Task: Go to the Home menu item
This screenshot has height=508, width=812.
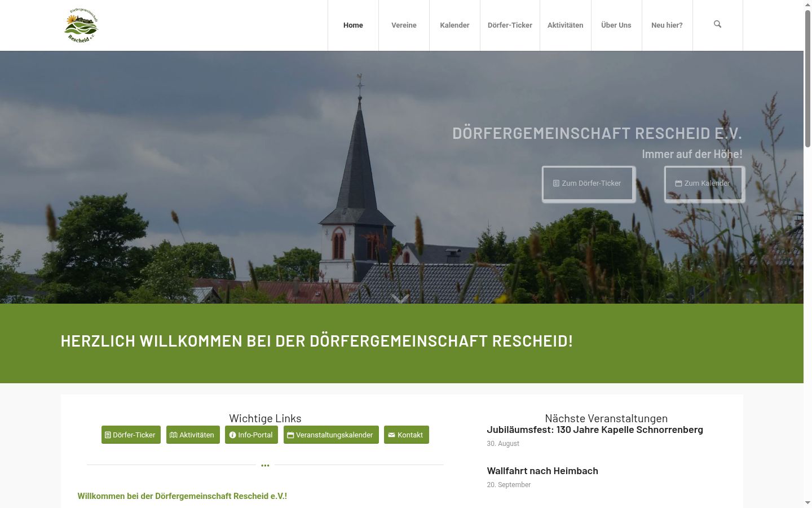Action: [x=353, y=25]
